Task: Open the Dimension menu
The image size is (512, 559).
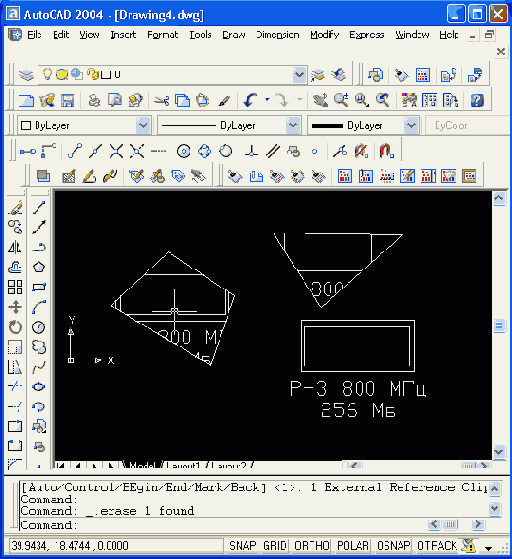Action: coord(277,35)
